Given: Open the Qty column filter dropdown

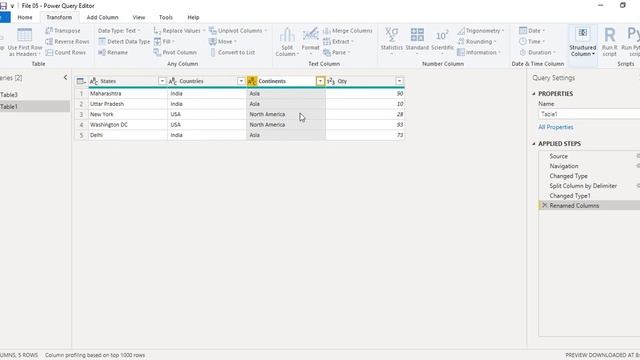Looking at the screenshot, I should 400,81.
